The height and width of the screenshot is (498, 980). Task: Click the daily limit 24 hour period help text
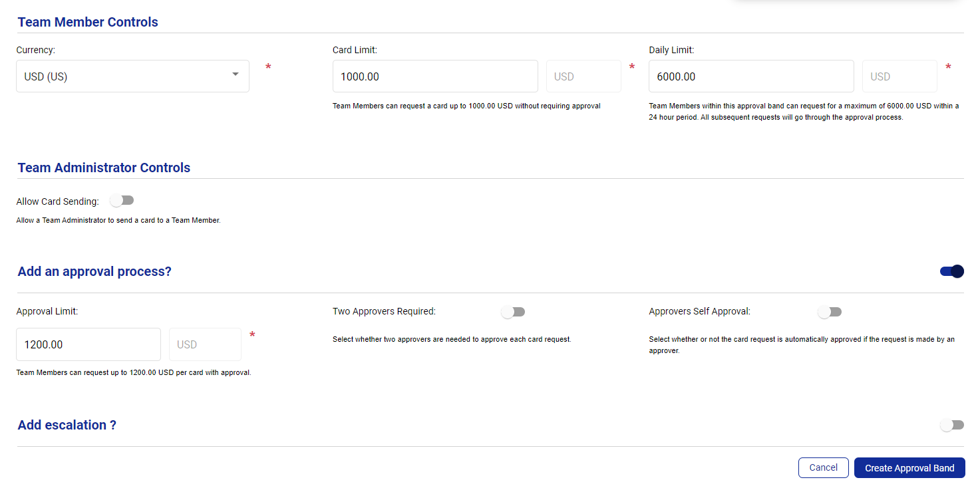(804, 112)
